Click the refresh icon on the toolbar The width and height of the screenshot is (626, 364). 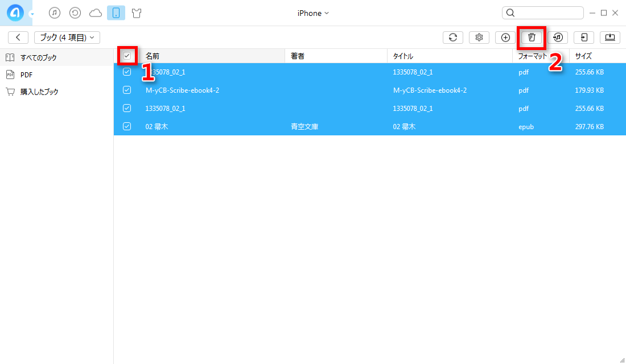tap(452, 37)
